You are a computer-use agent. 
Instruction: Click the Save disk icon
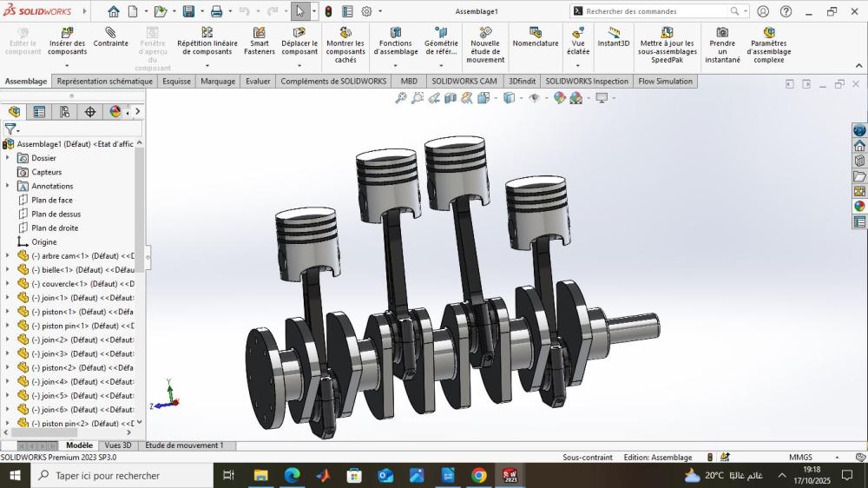188,11
